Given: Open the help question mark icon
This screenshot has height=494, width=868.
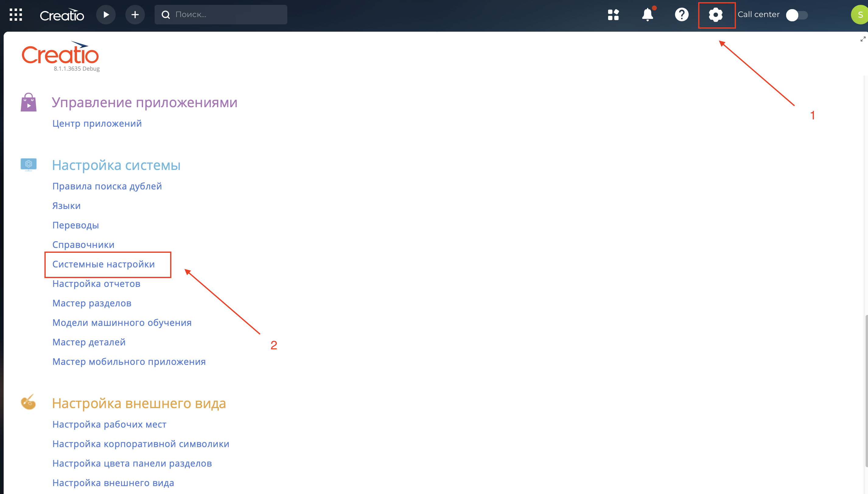Looking at the screenshot, I should [x=681, y=15].
